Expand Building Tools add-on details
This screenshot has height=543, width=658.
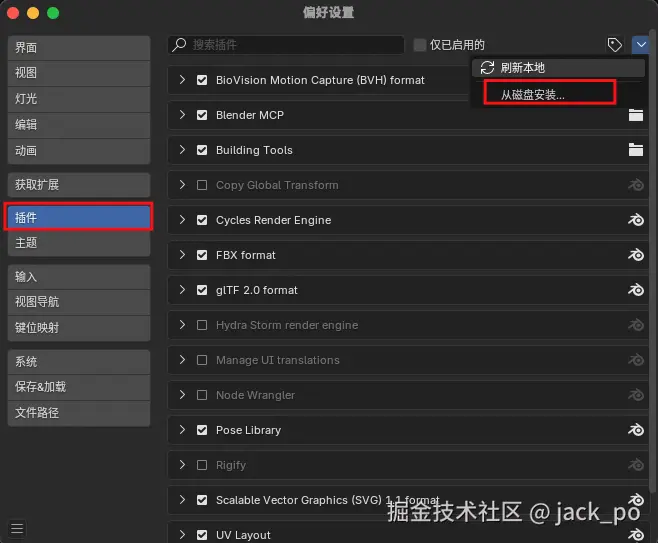click(x=182, y=149)
